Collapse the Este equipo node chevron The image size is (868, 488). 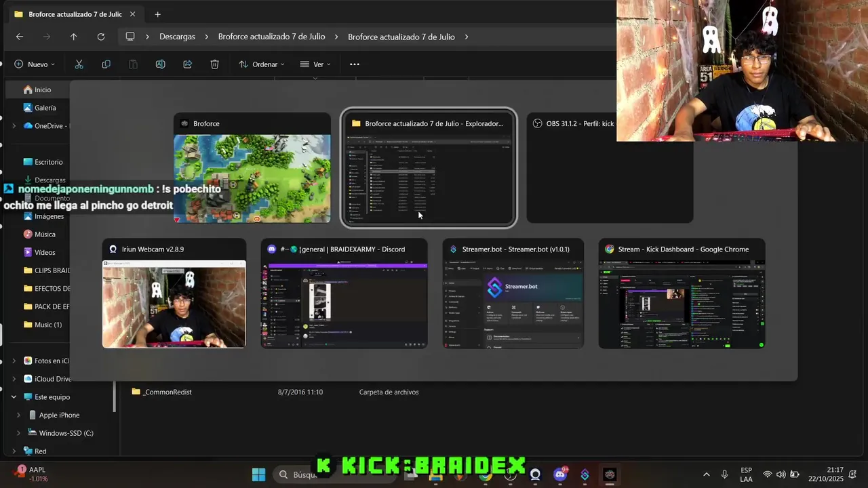[14, 397]
